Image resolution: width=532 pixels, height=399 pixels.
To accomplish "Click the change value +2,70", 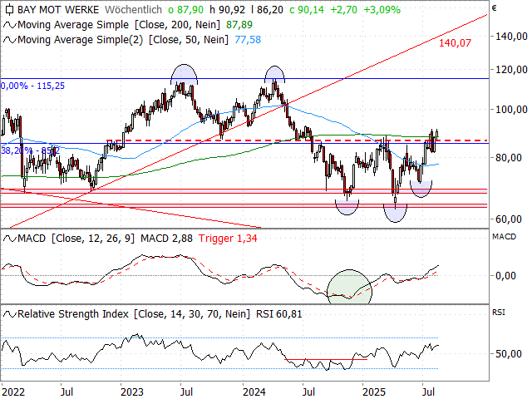I will [x=343, y=9].
